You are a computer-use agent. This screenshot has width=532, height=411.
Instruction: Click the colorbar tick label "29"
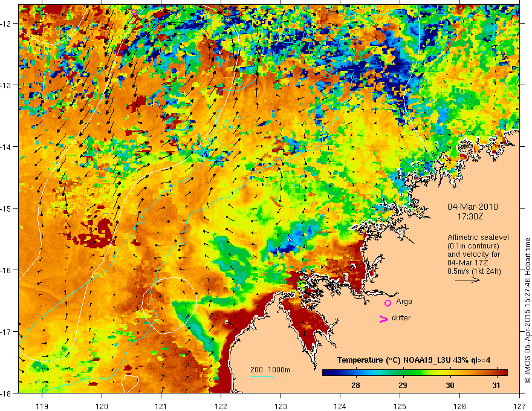tap(403, 385)
